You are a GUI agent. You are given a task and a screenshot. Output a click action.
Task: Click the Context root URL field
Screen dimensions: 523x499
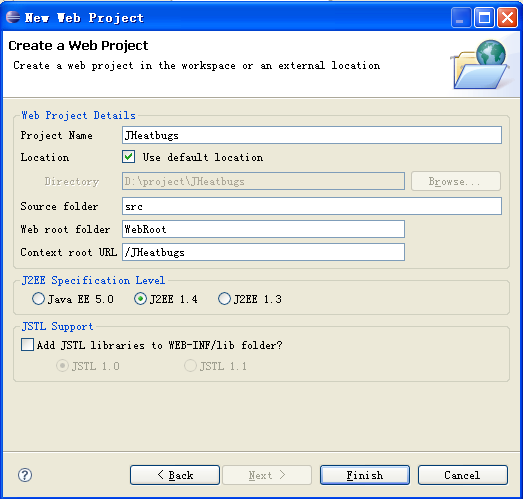263,252
